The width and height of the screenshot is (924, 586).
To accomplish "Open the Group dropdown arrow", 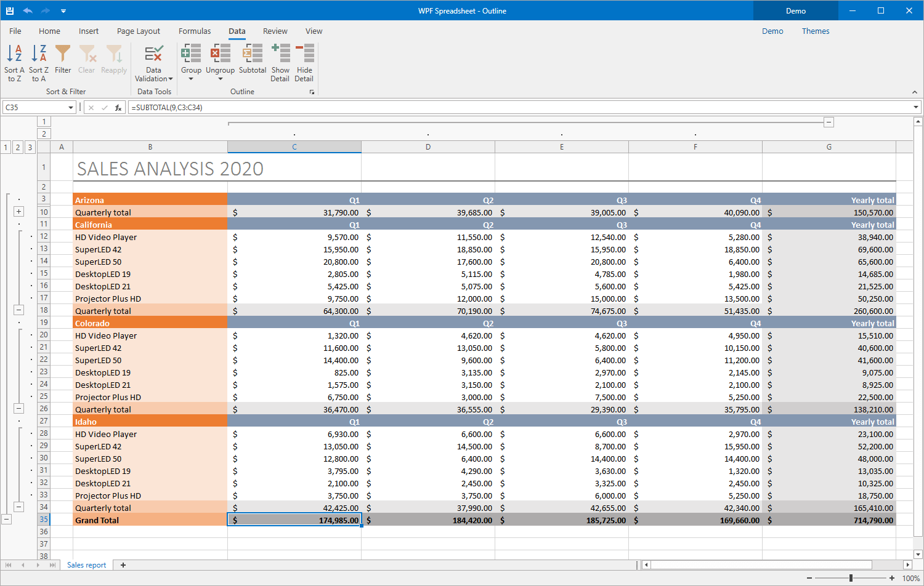I will click(x=191, y=79).
